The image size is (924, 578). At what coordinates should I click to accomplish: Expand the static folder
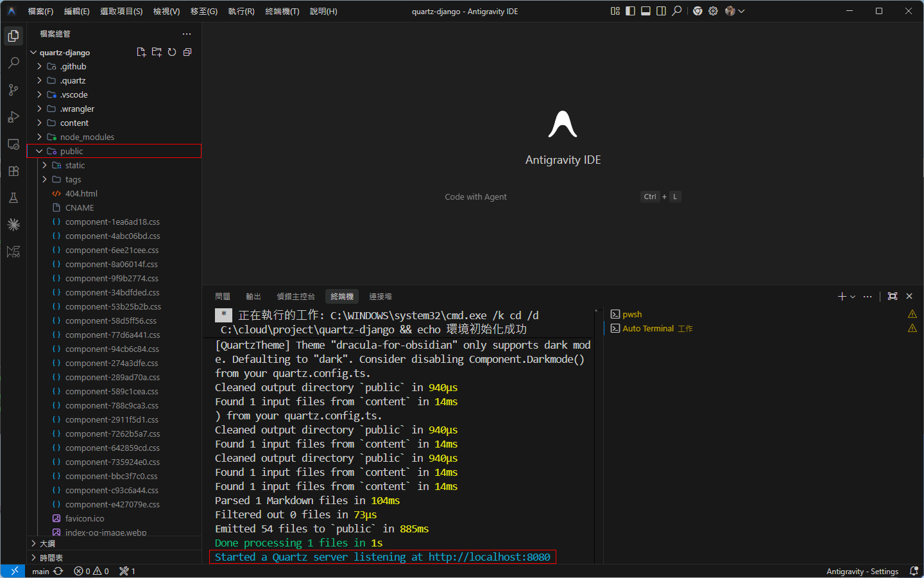[x=114, y=165]
